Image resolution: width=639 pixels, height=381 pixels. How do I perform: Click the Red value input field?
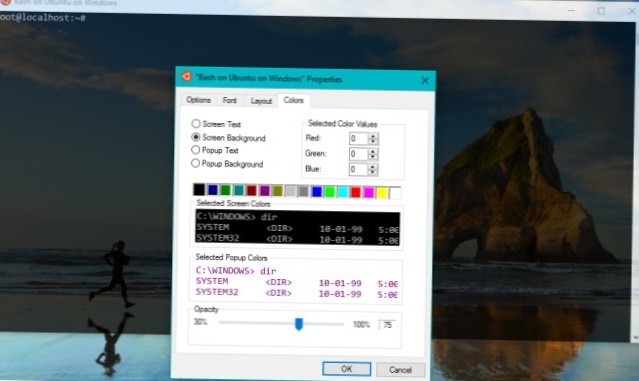tap(359, 139)
